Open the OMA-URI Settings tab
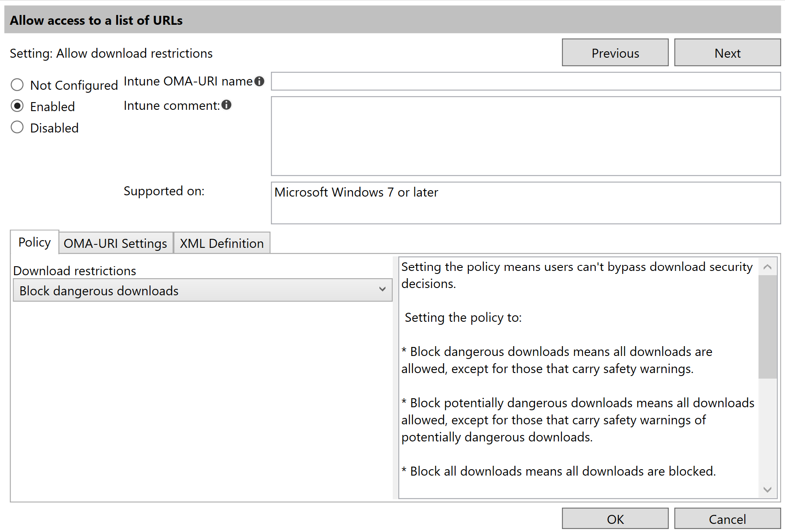Viewport: 785px width, 532px height. pos(115,244)
